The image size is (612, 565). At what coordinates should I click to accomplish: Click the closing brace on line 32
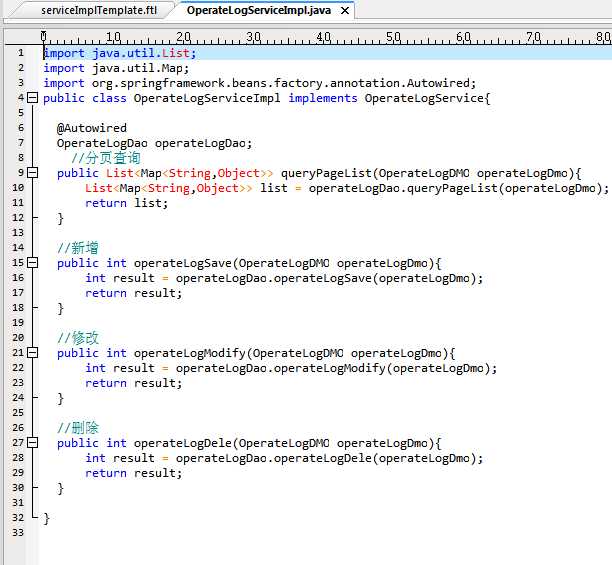point(46,518)
